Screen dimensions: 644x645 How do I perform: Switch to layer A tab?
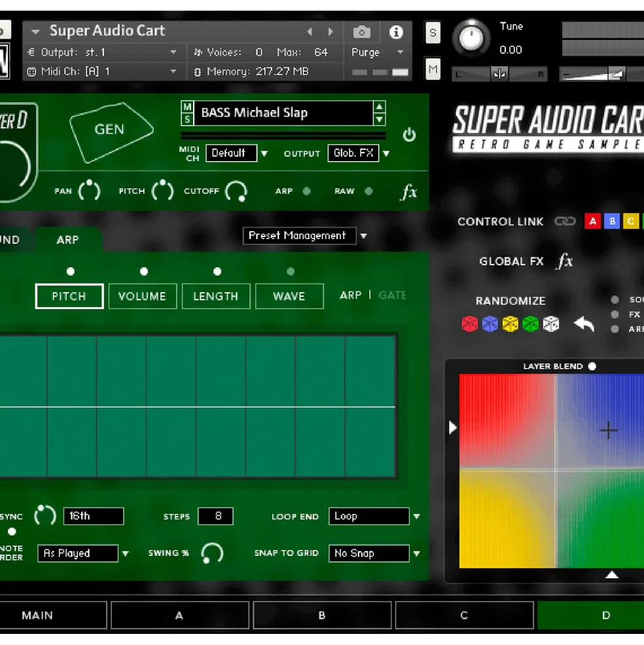[180, 616]
